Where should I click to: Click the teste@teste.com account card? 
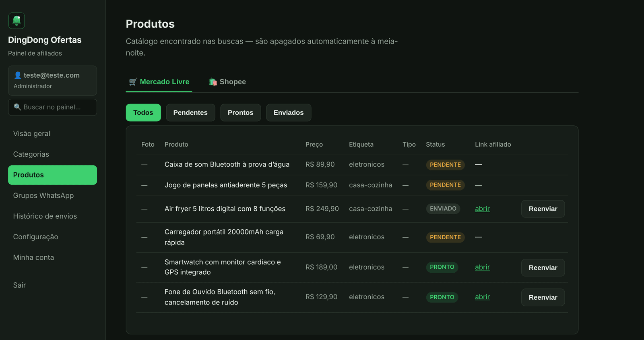[53, 81]
